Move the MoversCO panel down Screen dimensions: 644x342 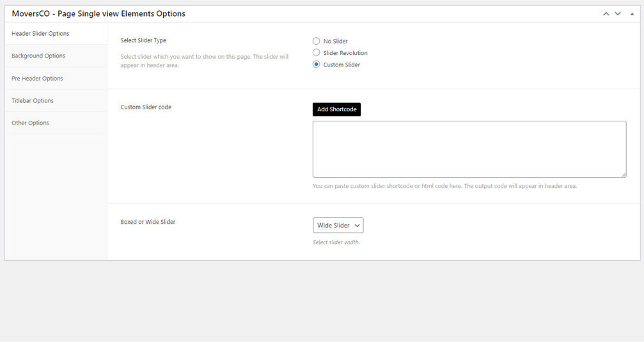point(618,13)
